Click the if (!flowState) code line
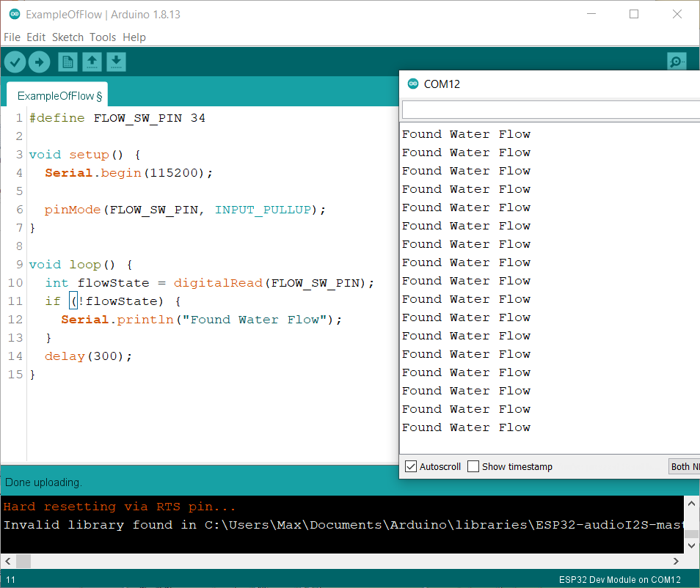 [x=113, y=301]
